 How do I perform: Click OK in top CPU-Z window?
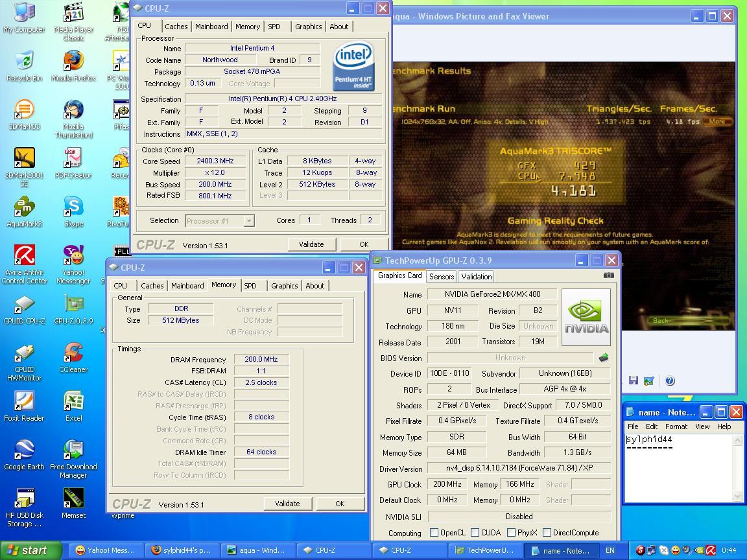pos(364,244)
